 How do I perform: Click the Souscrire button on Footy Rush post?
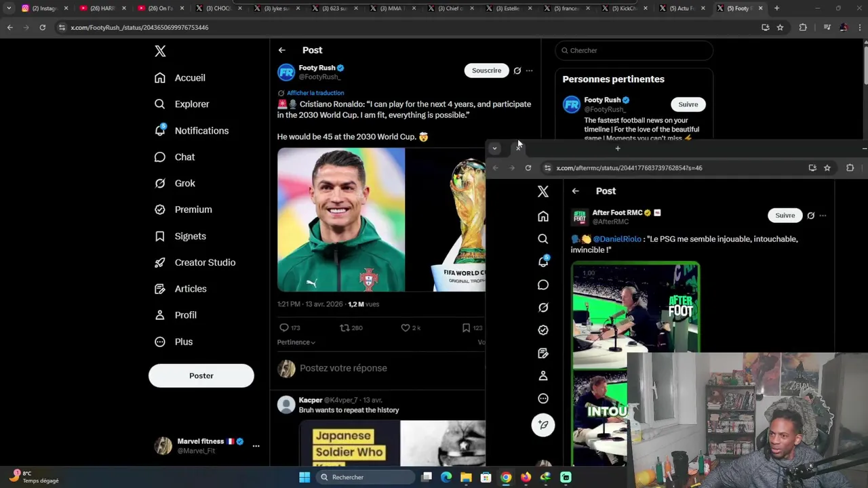pyautogui.click(x=486, y=70)
